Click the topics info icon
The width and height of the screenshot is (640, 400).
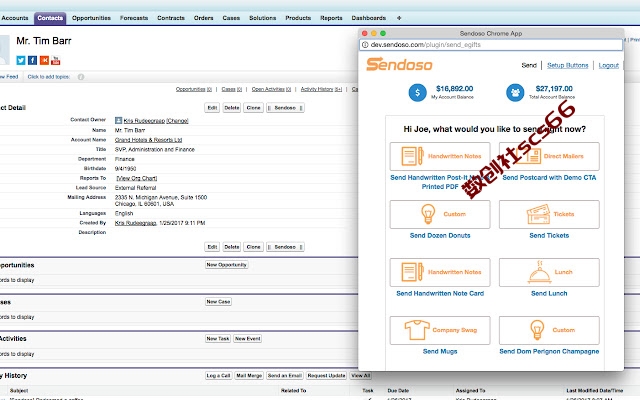click(81, 77)
